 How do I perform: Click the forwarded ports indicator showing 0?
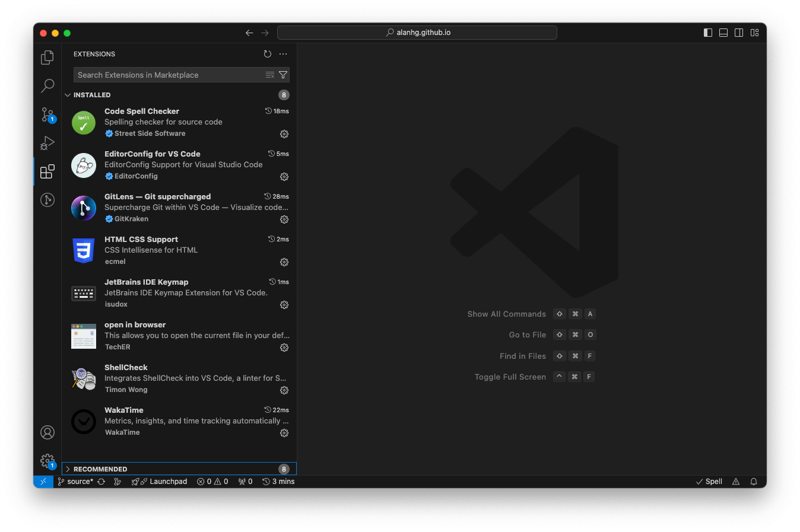point(245,482)
